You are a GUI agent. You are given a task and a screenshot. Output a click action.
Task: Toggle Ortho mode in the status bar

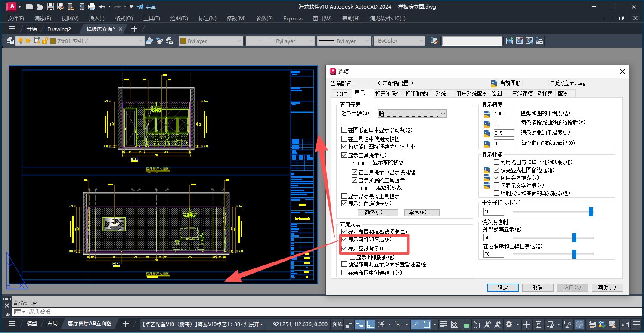370,324
